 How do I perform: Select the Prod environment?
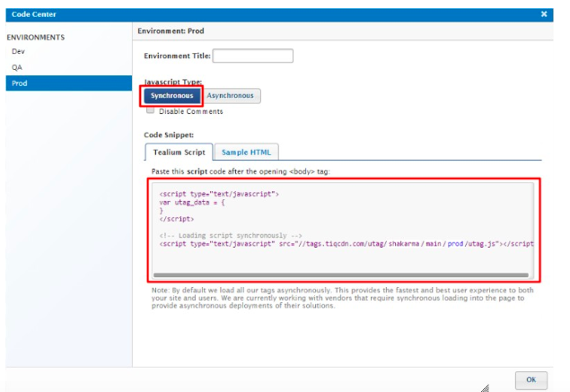(69, 83)
